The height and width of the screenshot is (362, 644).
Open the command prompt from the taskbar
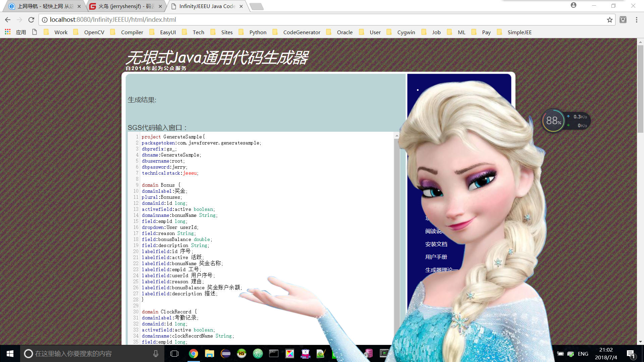coord(274,354)
